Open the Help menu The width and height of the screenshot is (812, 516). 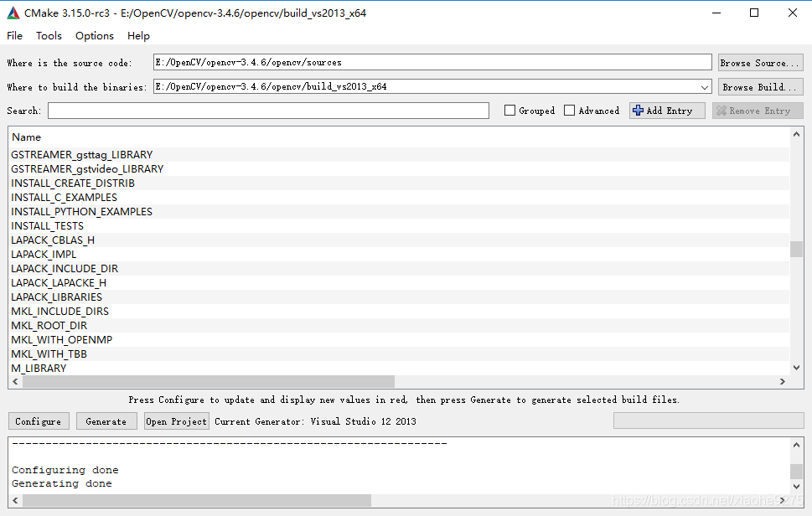138,36
